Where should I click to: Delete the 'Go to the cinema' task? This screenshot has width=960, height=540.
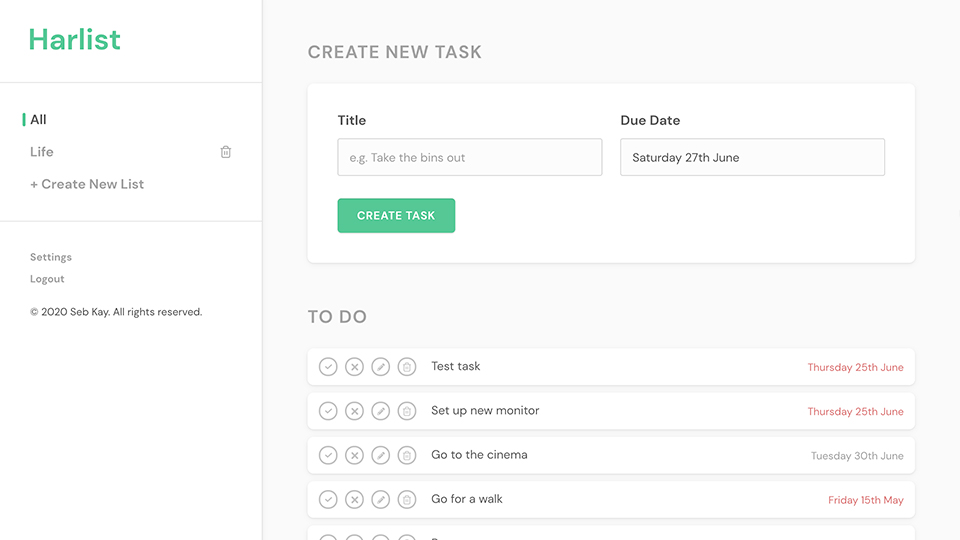(x=407, y=455)
